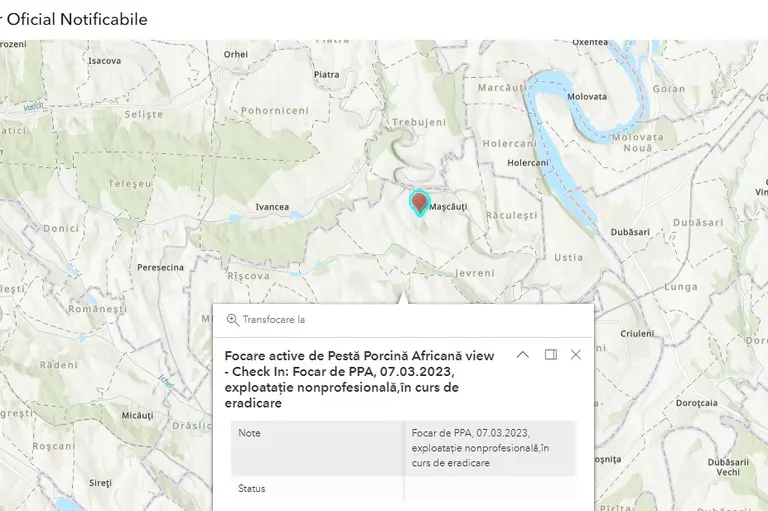Click the Pohorniceni label on map

point(275,111)
